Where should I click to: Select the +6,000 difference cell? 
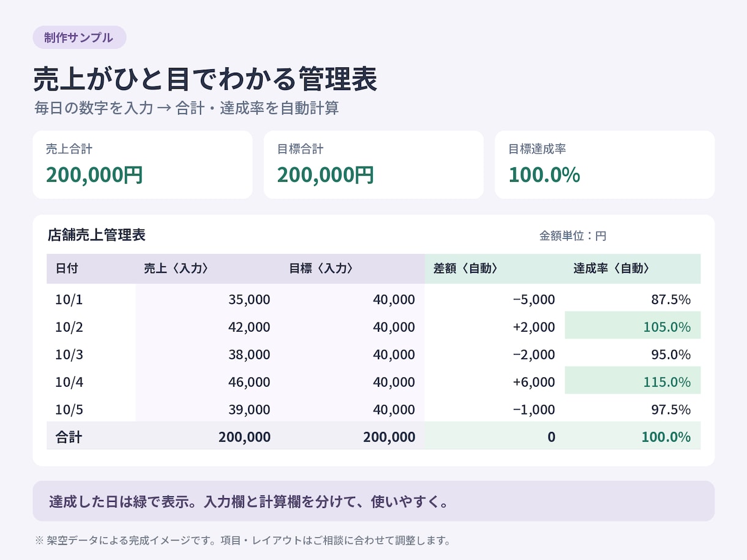pyautogui.click(x=495, y=382)
